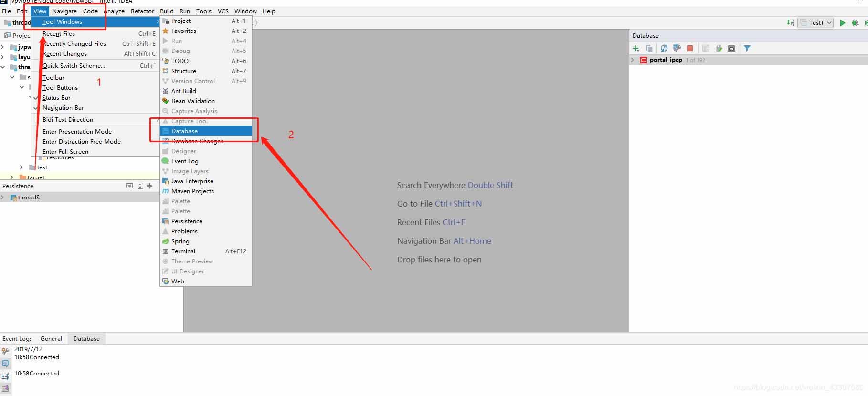Toggle the Status Bar menu option
Viewport: 868px width, 396px height.
[x=95, y=98]
